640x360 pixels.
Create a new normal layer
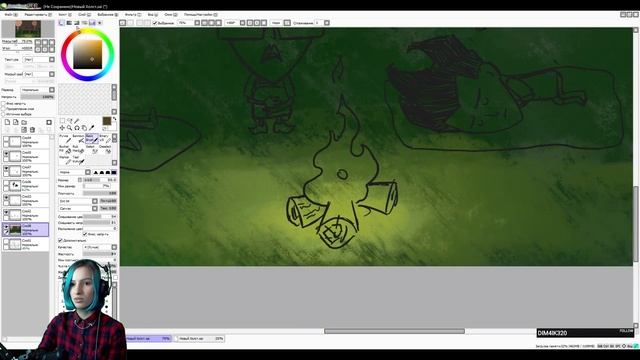7,122
